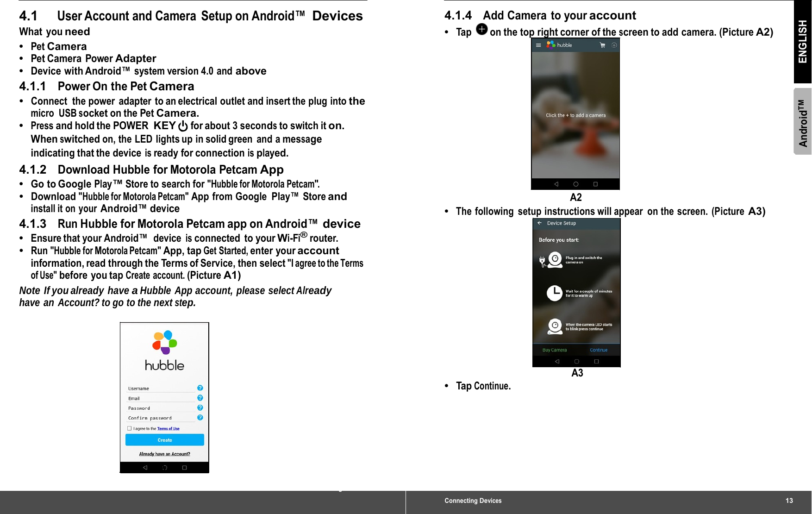Click heading '4.1.2 Download Hubble for Motorola Petcam App'

pos(151,169)
